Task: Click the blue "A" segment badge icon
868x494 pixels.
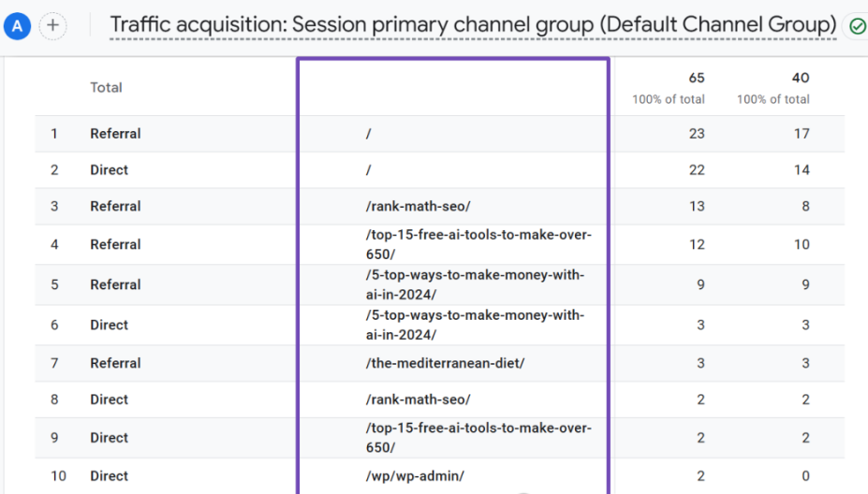Action: tap(18, 25)
